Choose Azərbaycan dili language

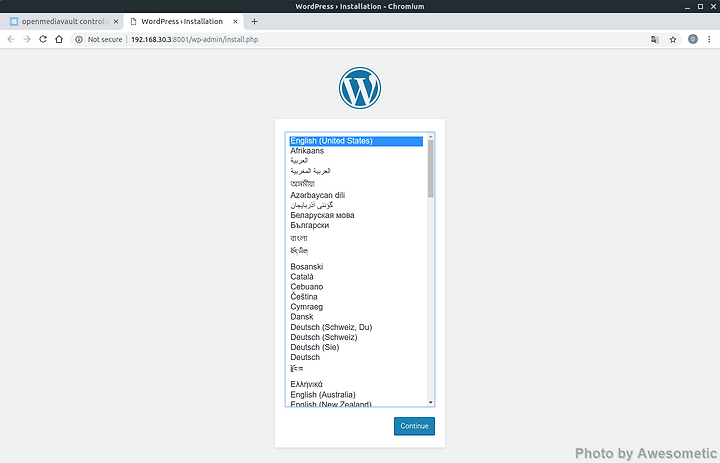point(356,195)
